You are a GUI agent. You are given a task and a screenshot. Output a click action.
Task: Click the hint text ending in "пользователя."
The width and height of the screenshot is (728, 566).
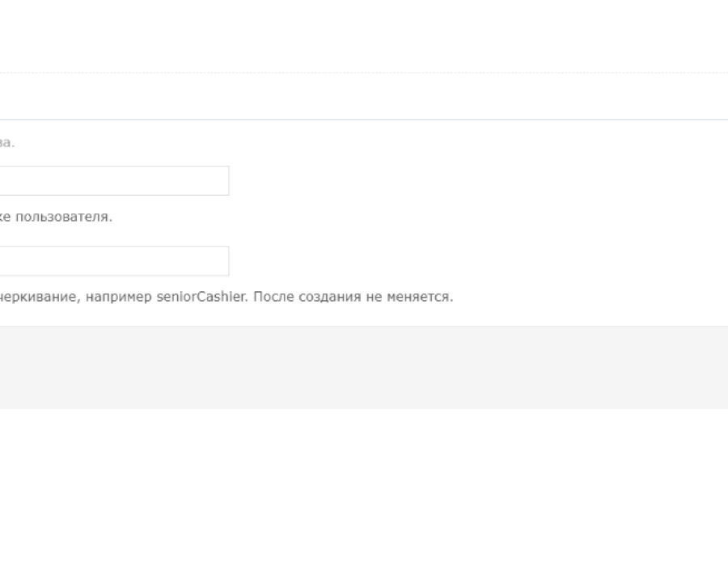[56, 217]
